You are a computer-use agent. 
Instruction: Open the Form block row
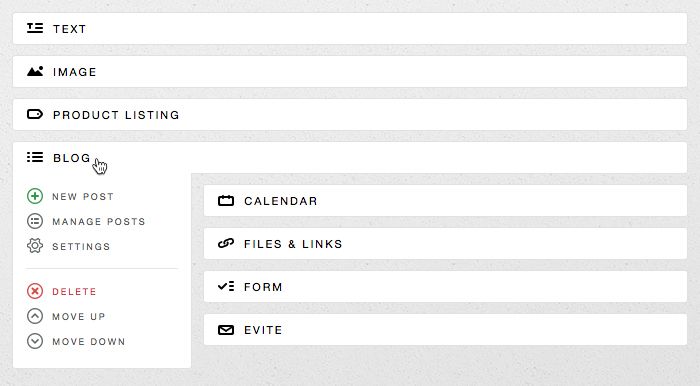point(446,286)
